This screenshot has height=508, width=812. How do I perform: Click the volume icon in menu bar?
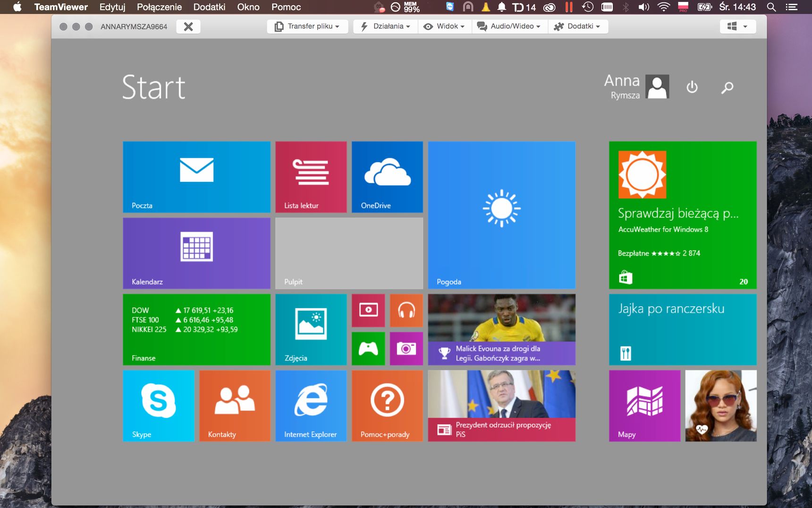click(x=643, y=7)
